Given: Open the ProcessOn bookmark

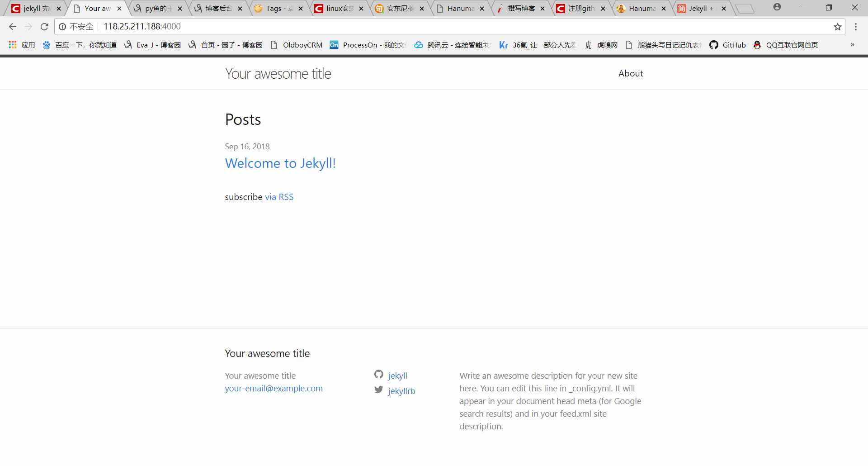Looking at the screenshot, I should pyautogui.click(x=368, y=45).
